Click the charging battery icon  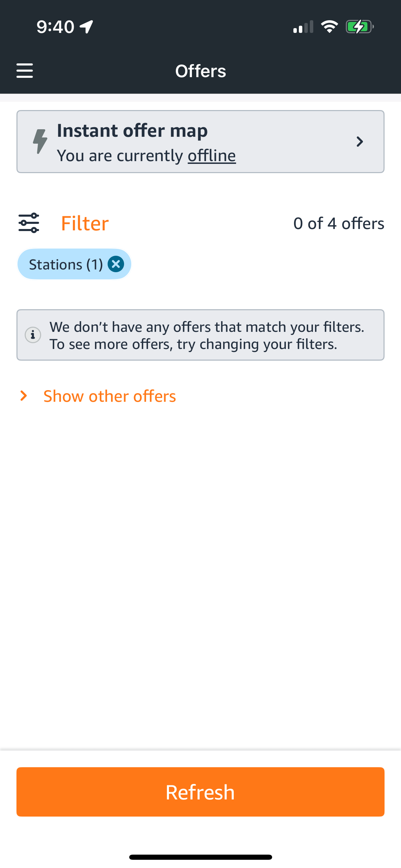pos(359,26)
